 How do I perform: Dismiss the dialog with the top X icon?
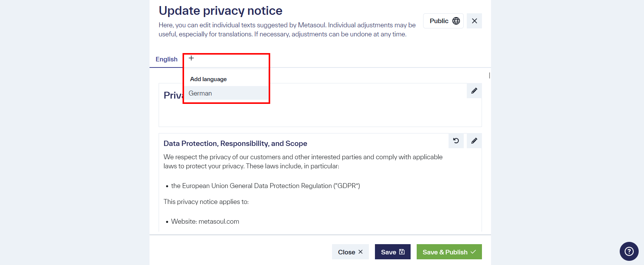[474, 21]
